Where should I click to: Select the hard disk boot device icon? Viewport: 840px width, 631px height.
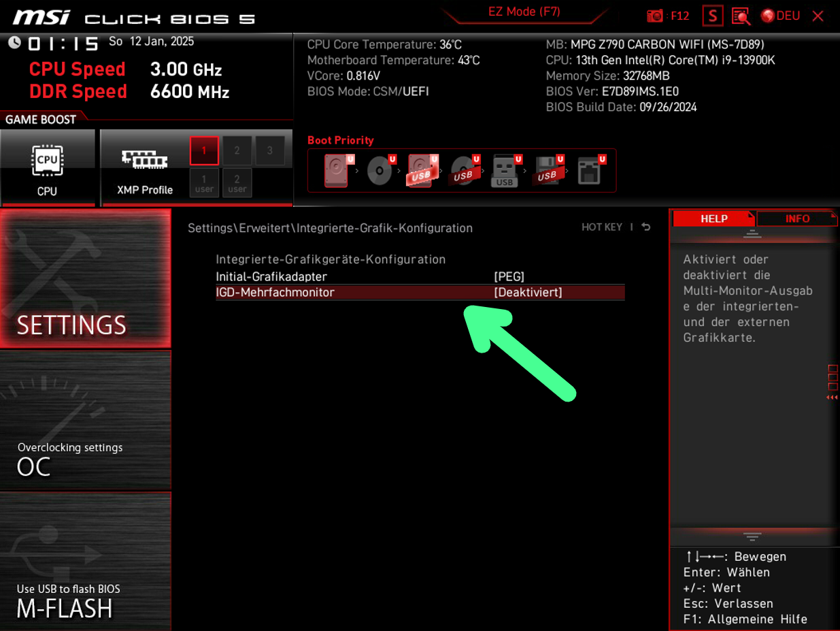point(336,170)
